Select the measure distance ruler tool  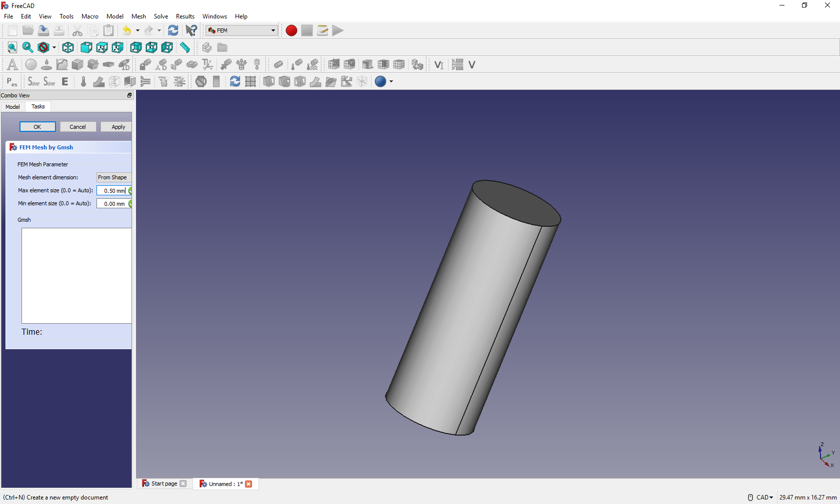(185, 47)
